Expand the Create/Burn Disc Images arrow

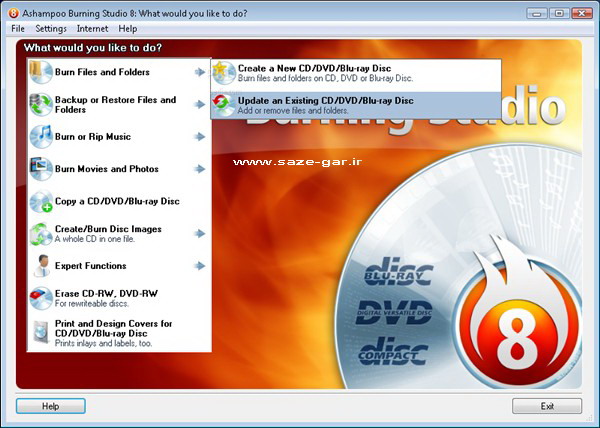tap(200, 233)
